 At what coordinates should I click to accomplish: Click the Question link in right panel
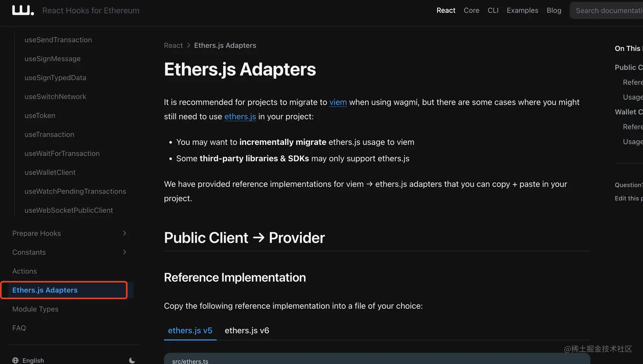[629, 185]
